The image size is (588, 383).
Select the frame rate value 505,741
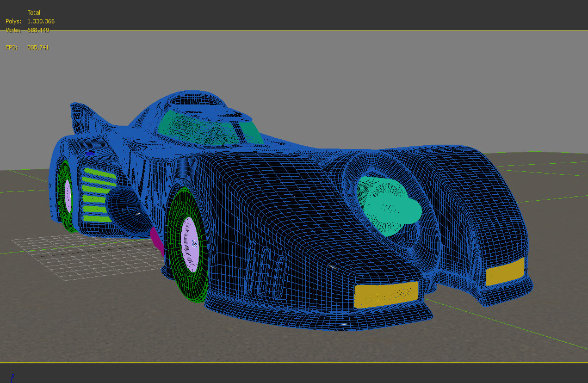38,47
